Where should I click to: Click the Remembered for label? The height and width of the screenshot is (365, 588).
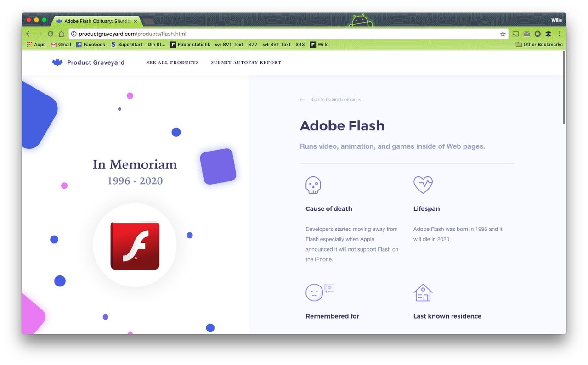tap(333, 316)
